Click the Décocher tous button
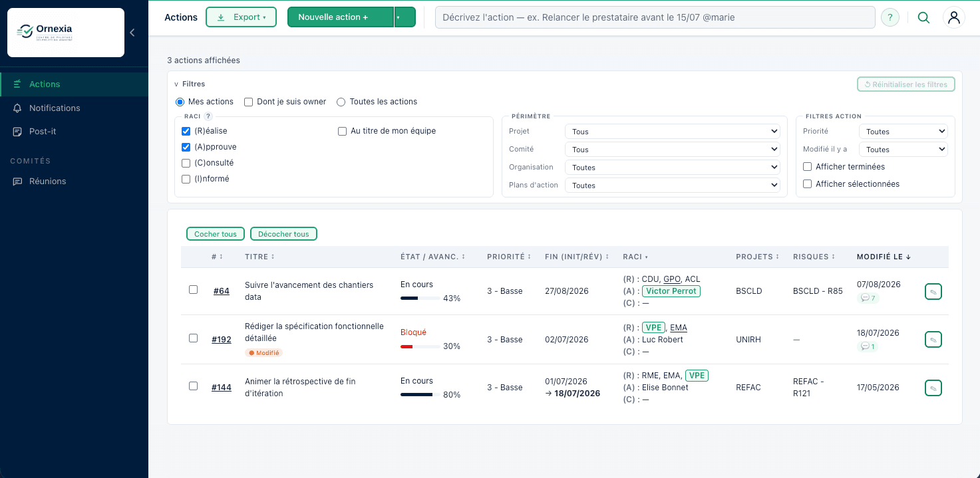 tap(283, 234)
